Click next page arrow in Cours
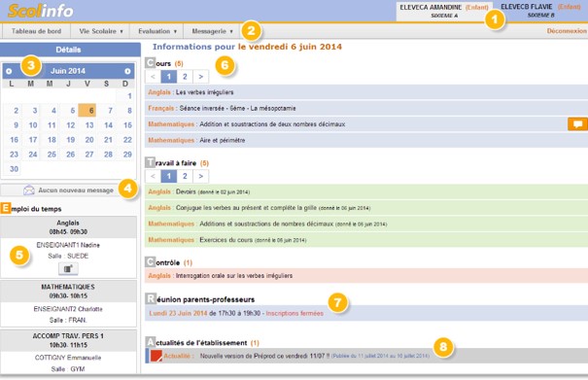The image size is (588, 380). point(200,77)
